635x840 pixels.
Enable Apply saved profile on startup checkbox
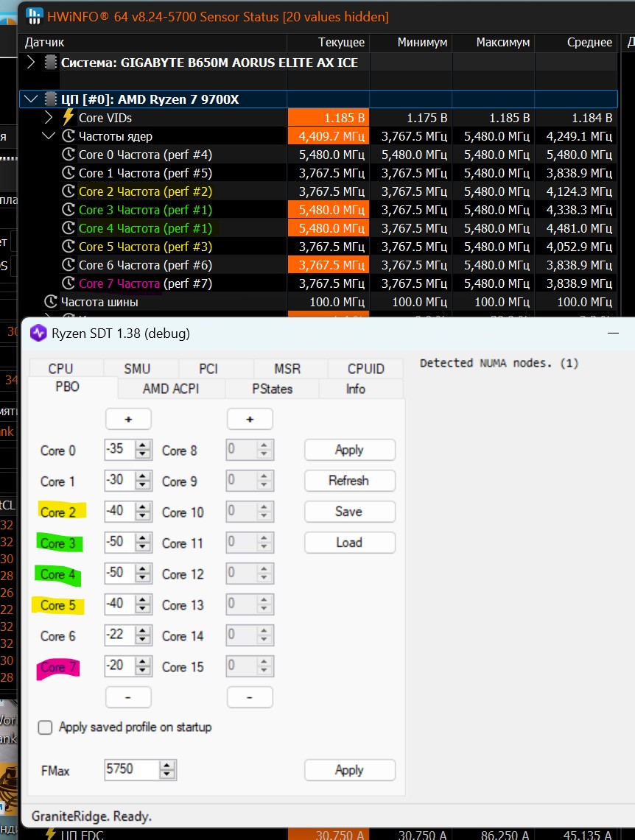click(46, 727)
